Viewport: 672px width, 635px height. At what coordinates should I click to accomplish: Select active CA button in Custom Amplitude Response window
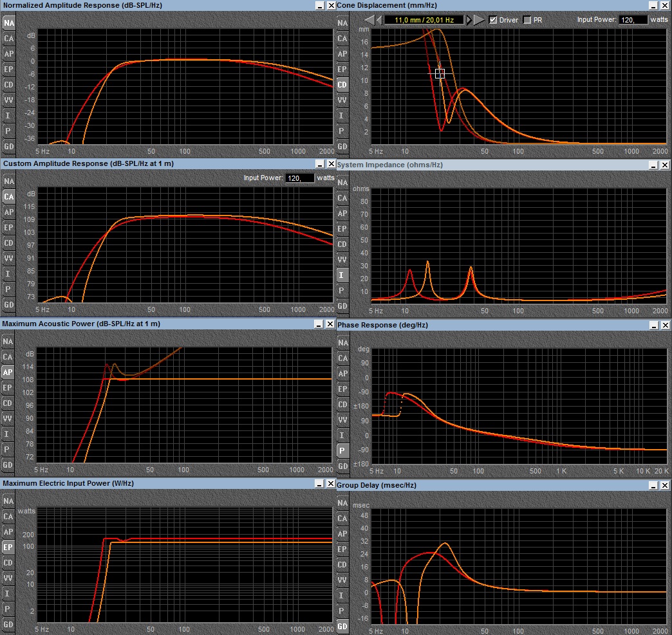point(8,197)
